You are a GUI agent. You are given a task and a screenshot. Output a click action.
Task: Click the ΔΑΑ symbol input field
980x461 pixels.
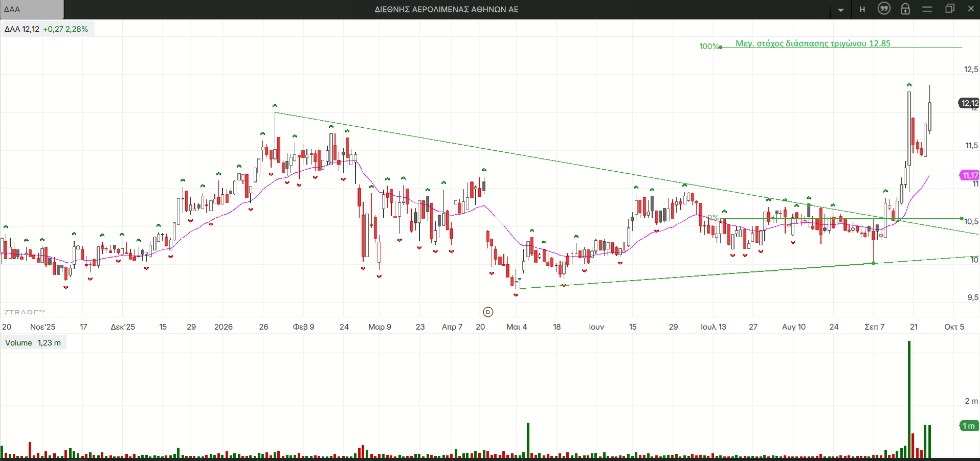point(32,9)
